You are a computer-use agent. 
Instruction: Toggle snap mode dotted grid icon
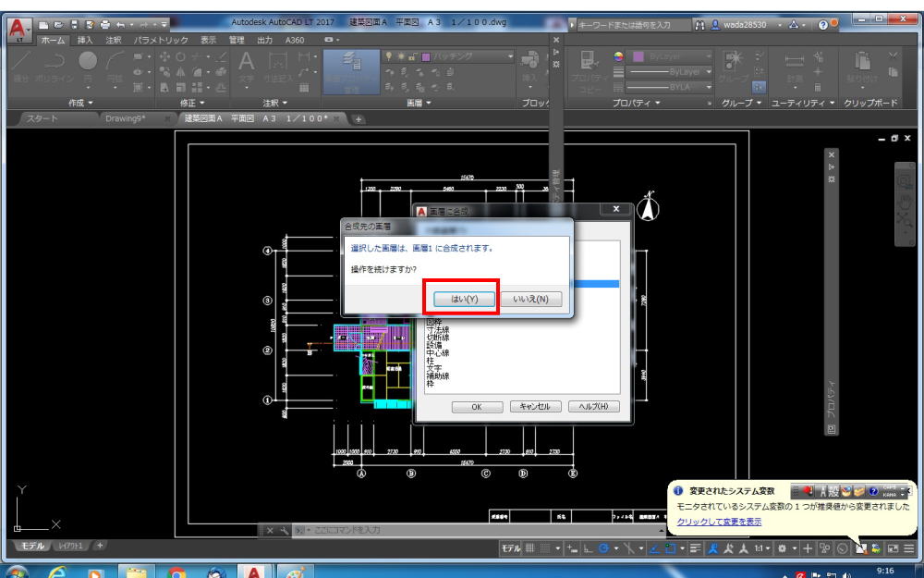(x=546, y=548)
